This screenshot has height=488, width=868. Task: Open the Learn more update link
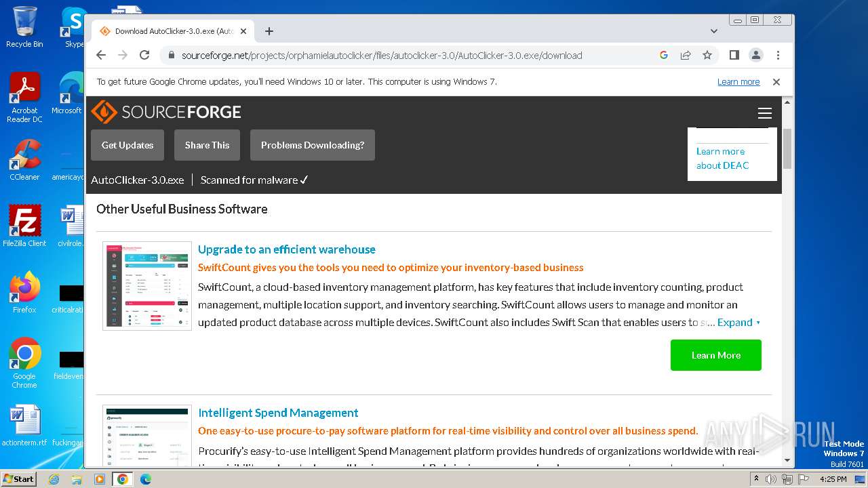738,81
